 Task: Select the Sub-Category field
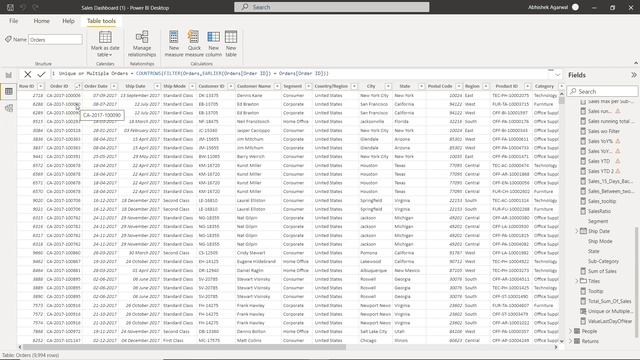603,261
